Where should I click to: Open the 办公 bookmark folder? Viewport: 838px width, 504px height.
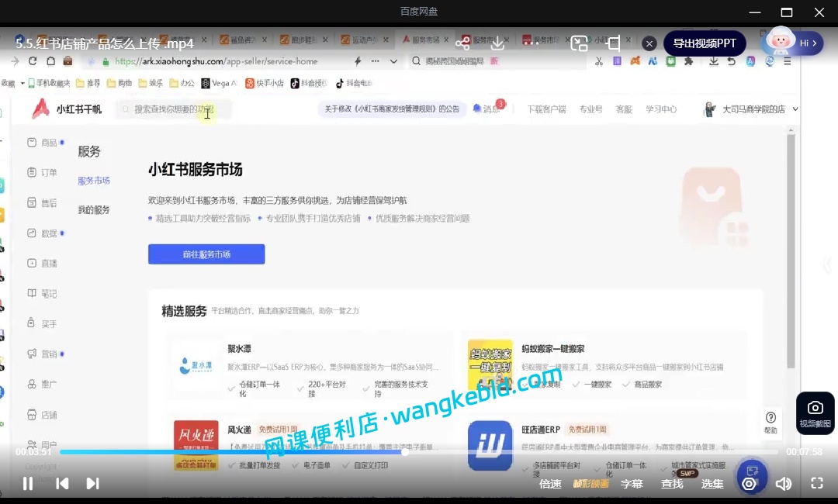[x=182, y=83]
